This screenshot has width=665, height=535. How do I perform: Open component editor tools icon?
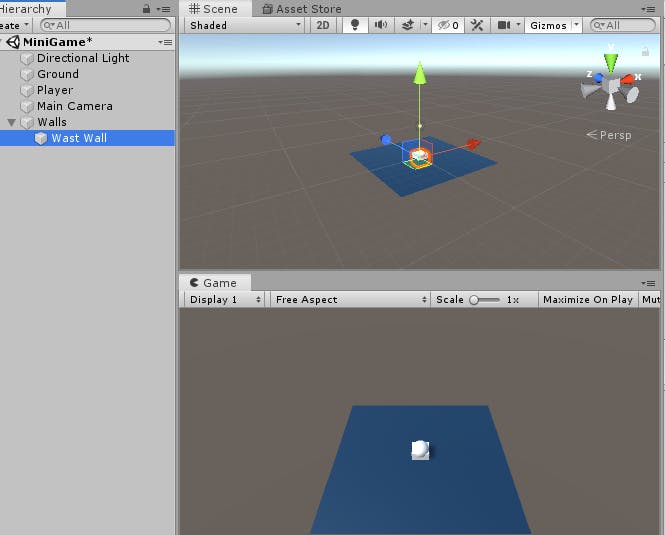(x=477, y=25)
